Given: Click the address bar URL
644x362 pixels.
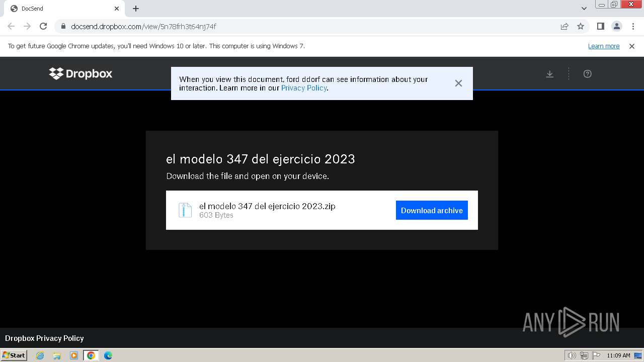Looking at the screenshot, I should pos(143,27).
